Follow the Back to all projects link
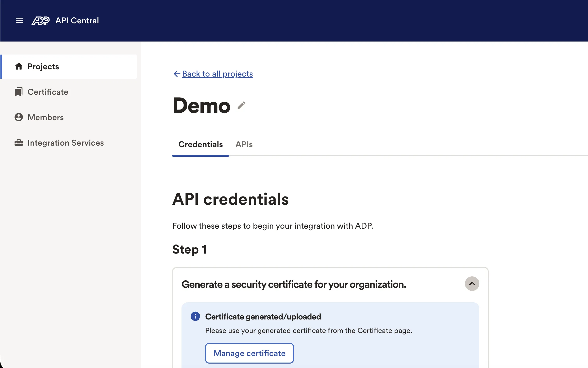 (x=218, y=74)
